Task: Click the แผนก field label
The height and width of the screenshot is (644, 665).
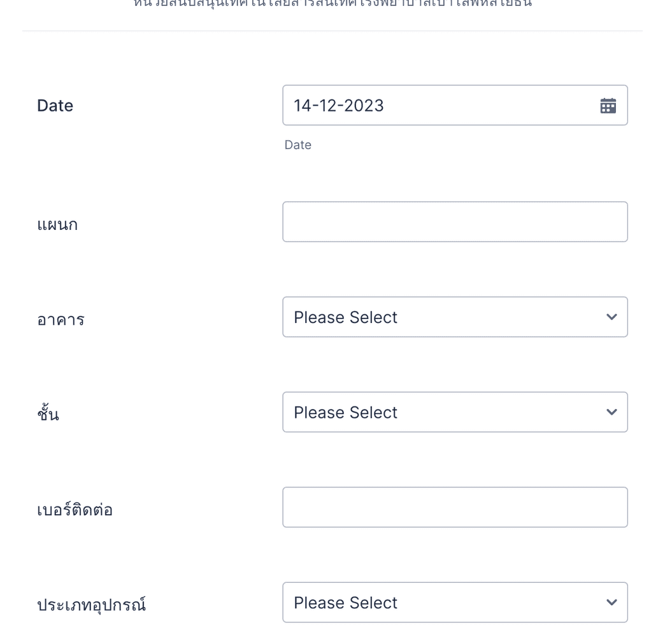Action: pyautogui.click(x=57, y=224)
